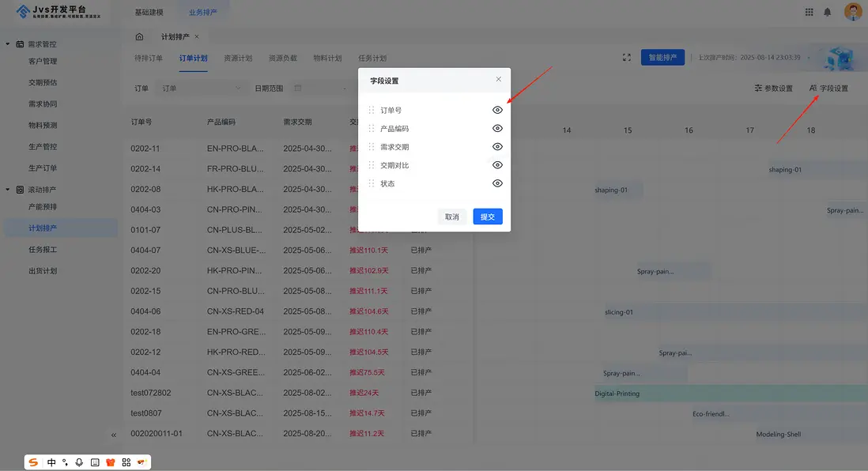This screenshot has width=868, height=471.
Task: Toggle visibility of 需求交期 field
Action: (x=498, y=147)
